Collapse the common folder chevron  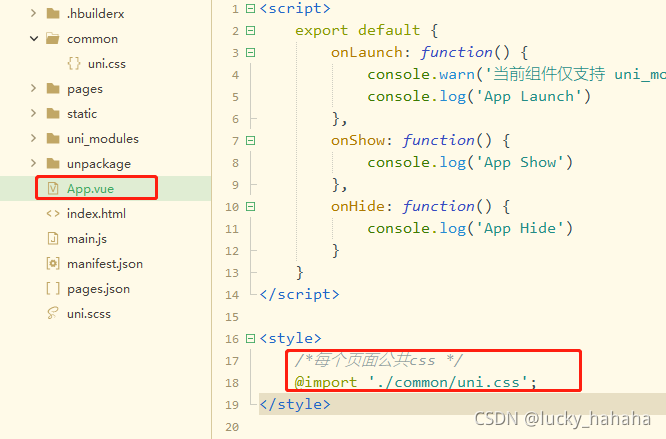(x=34, y=39)
